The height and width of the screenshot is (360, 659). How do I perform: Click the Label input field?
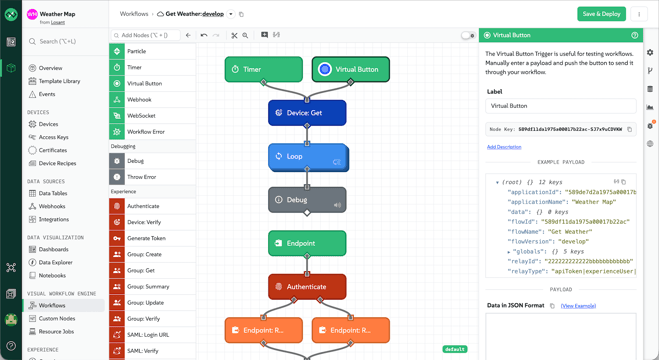click(561, 106)
